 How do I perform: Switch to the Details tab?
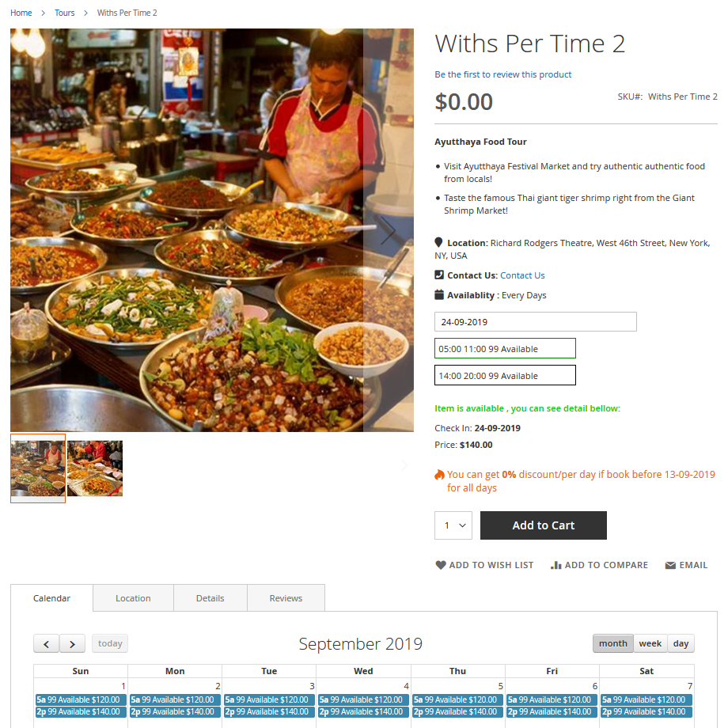[210, 598]
